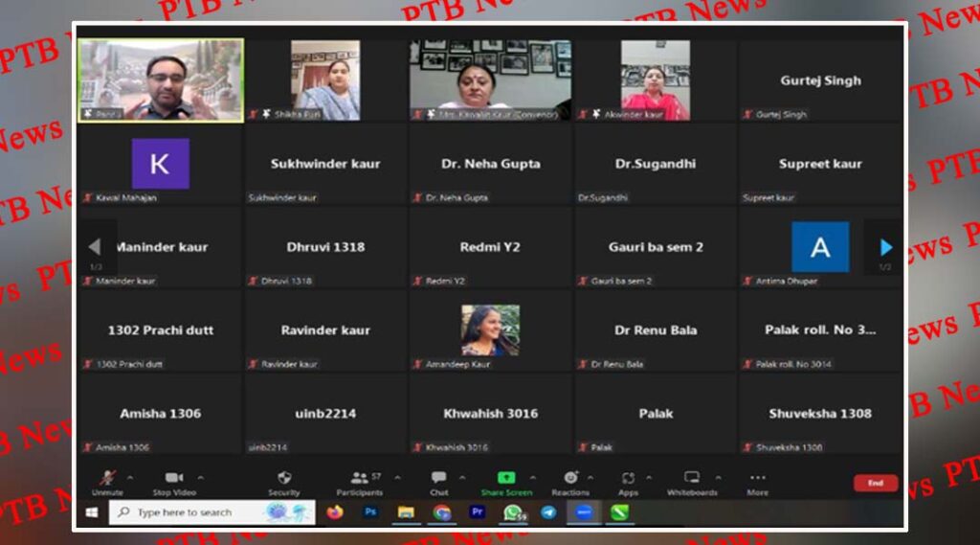The height and width of the screenshot is (545, 980).
Task: Open Zoom Apps
Action: (628, 483)
